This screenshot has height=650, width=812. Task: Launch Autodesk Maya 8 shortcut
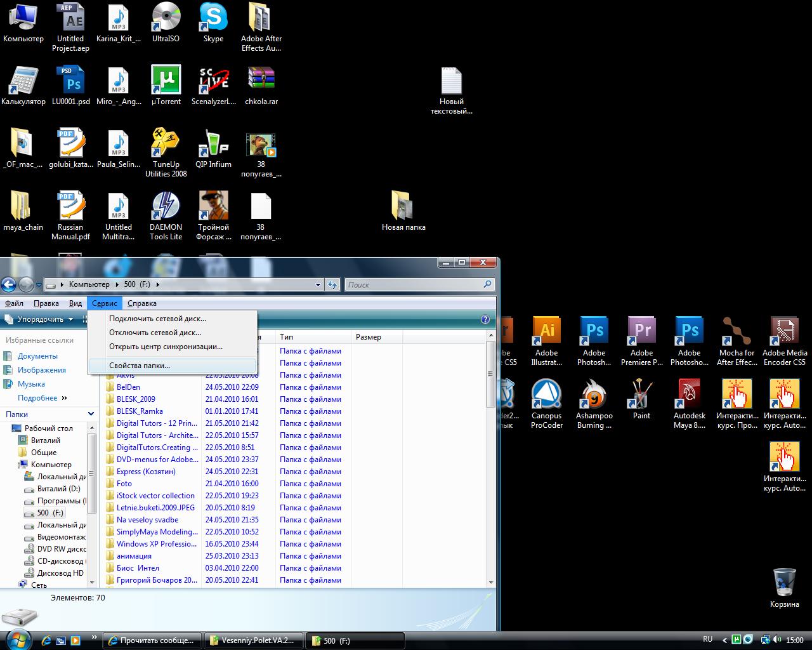[x=689, y=404]
